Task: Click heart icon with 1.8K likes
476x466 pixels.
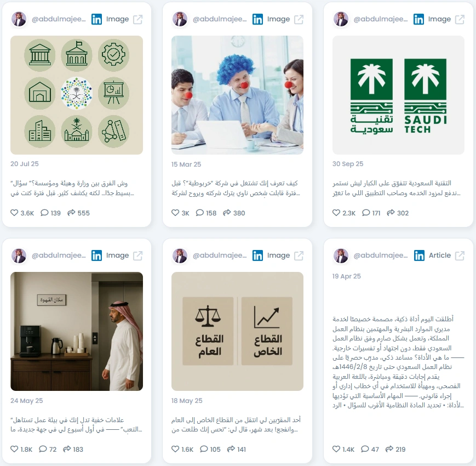Action: [x=14, y=449]
